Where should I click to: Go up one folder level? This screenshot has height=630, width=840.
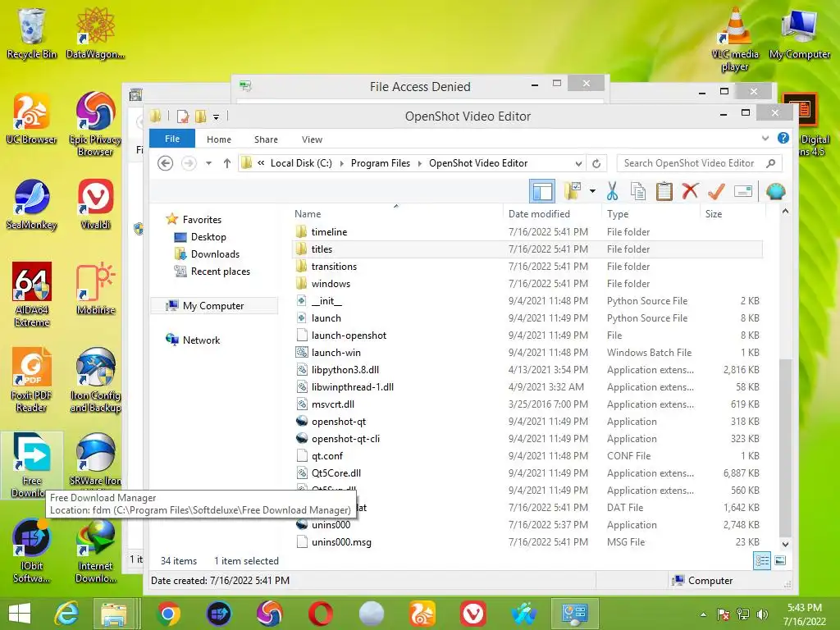pyautogui.click(x=227, y=163)
